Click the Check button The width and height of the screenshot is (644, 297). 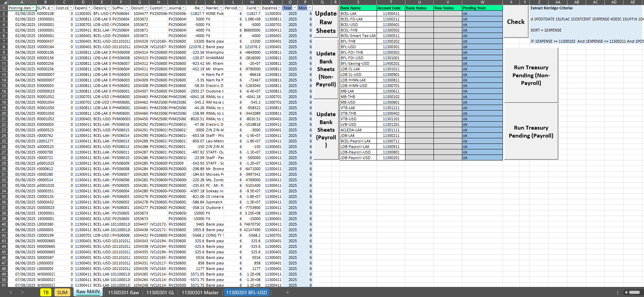point(516,21)
